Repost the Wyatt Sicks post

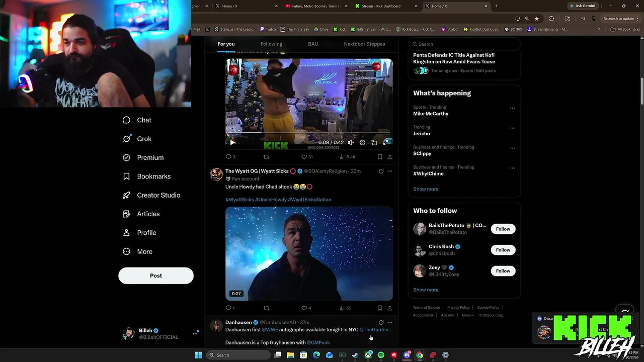tap(266, 308)
